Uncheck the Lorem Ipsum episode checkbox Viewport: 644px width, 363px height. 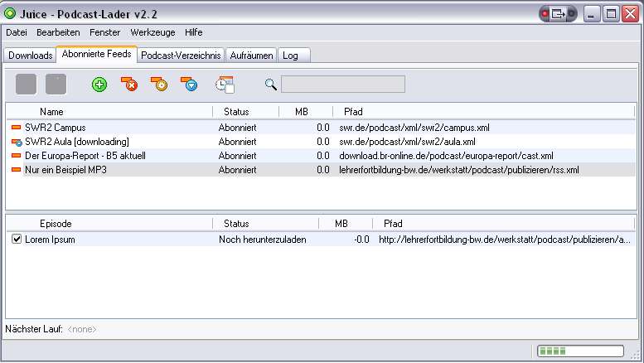17,240
